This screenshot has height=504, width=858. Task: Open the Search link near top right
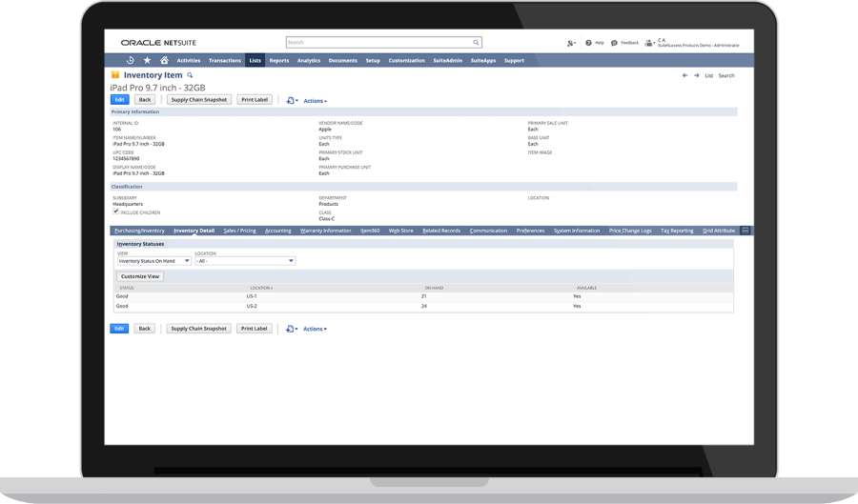[726, 76]
